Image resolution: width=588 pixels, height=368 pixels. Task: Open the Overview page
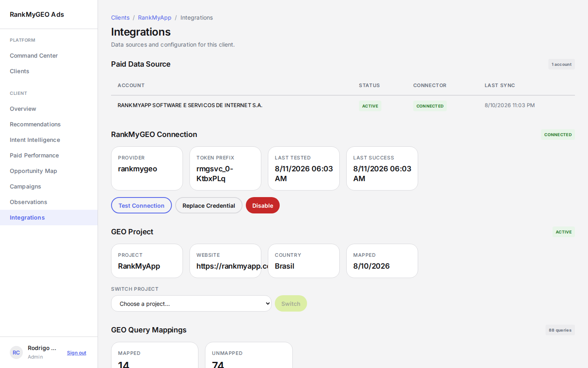point(49,109)
